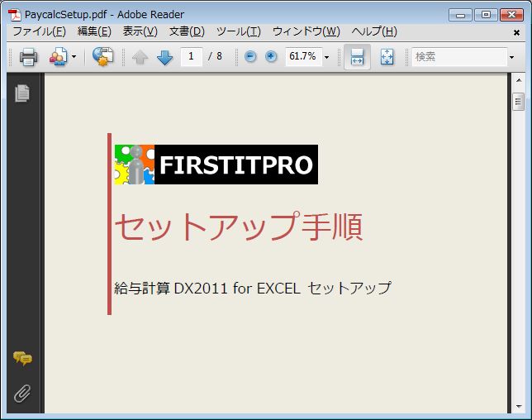Click the scrollbar down arrow

click(519, 406)
